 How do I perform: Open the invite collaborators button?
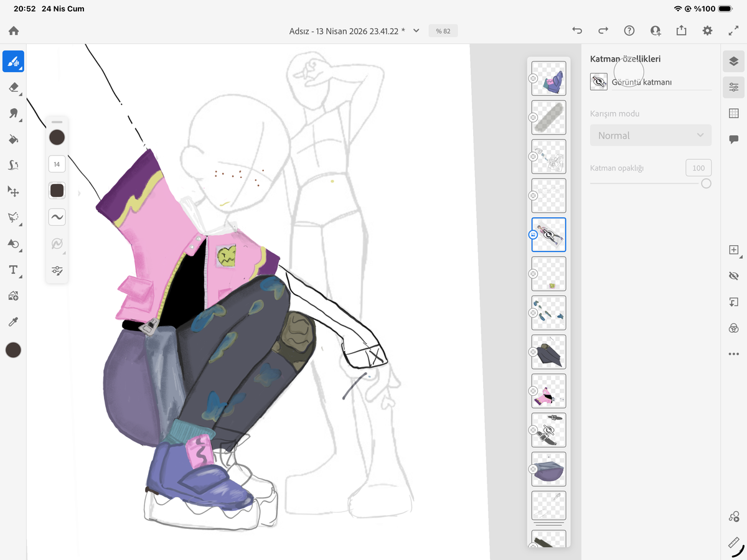655,30
